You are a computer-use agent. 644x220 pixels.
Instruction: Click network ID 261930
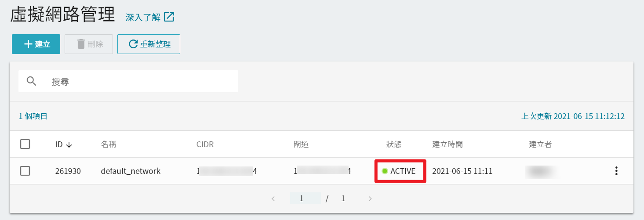coord(68,171)
